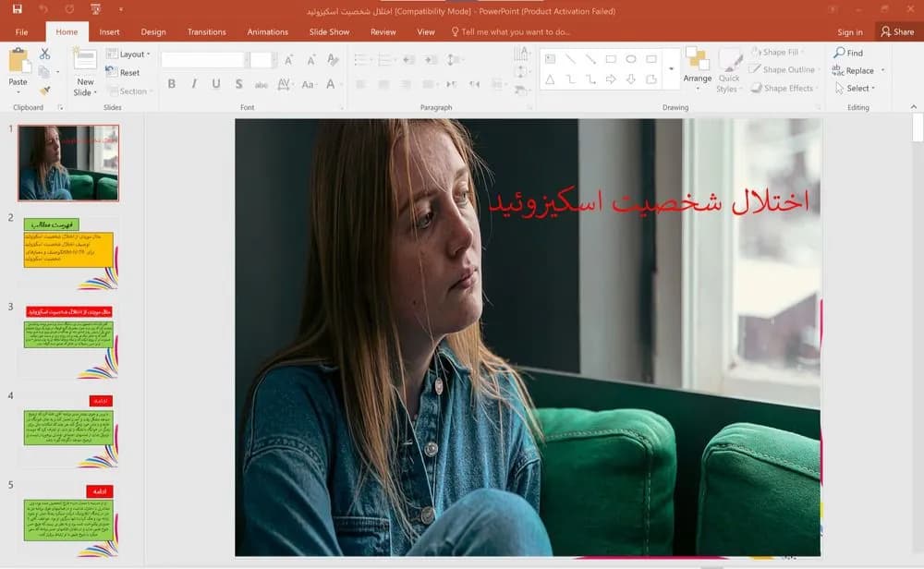Viewport: 924px width, 569px height.
Task: Toggle Underline formatting
Action: click(216, 84)
